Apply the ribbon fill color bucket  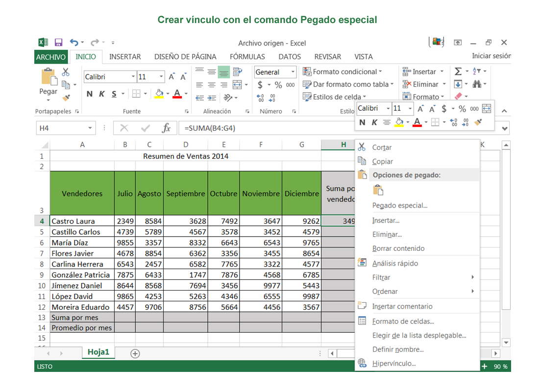(159, 94)
